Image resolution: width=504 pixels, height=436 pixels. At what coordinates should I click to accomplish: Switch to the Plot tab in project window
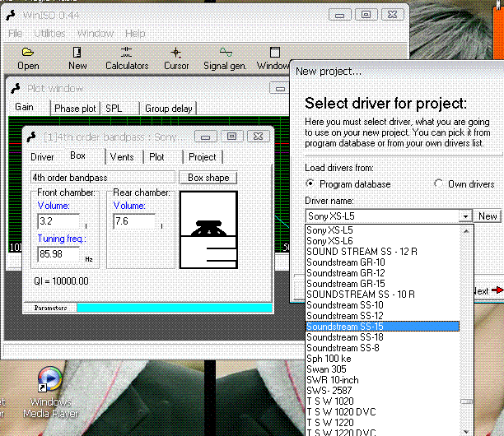click(x=156, y=157)
